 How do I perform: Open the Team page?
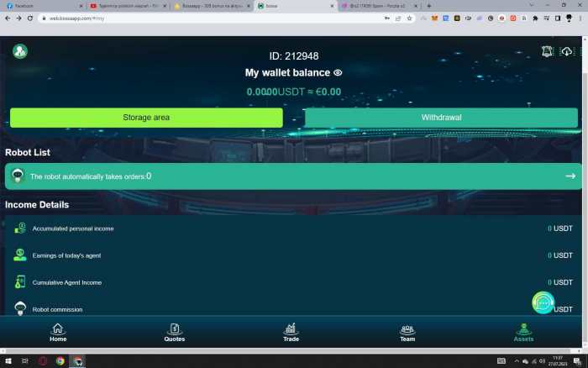[x=407, y=332]
